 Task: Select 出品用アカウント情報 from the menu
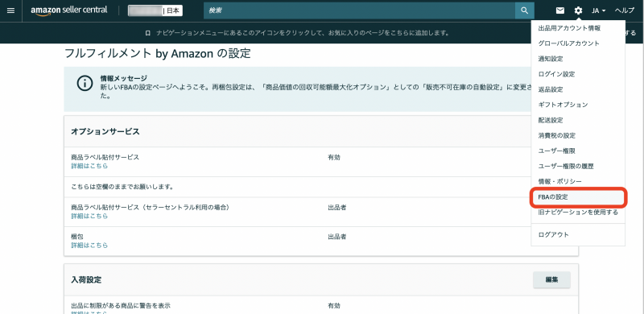tap(569, 28)
